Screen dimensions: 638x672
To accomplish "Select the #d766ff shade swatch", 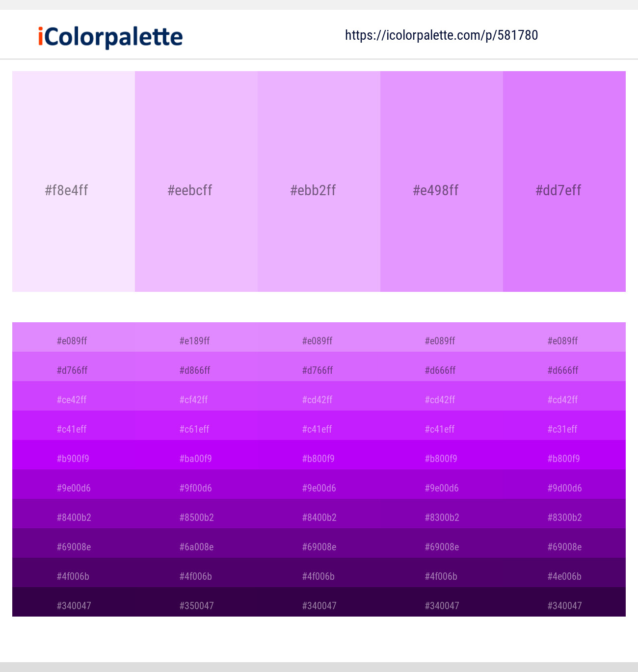I will pos(72,370).
